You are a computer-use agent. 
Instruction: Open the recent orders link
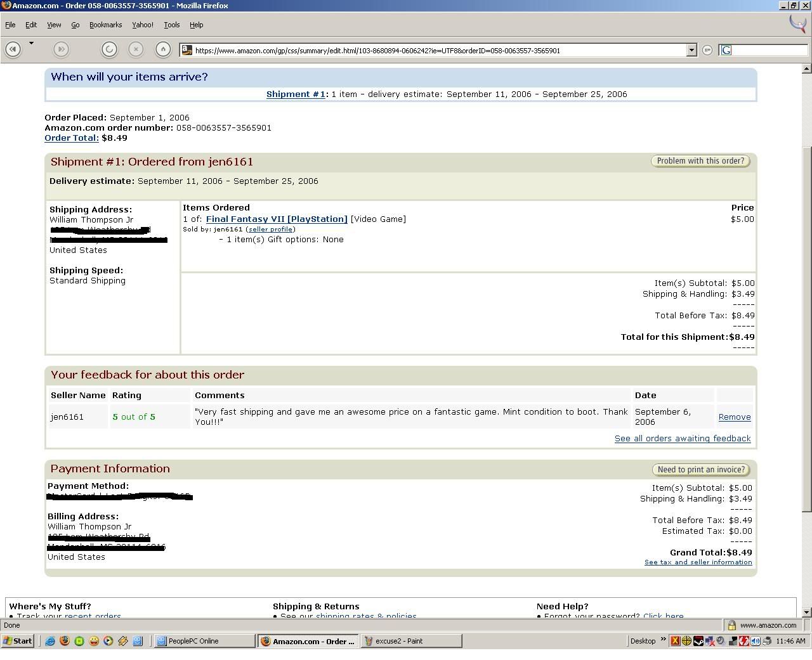pyautogui.click(x=93, y=616)
